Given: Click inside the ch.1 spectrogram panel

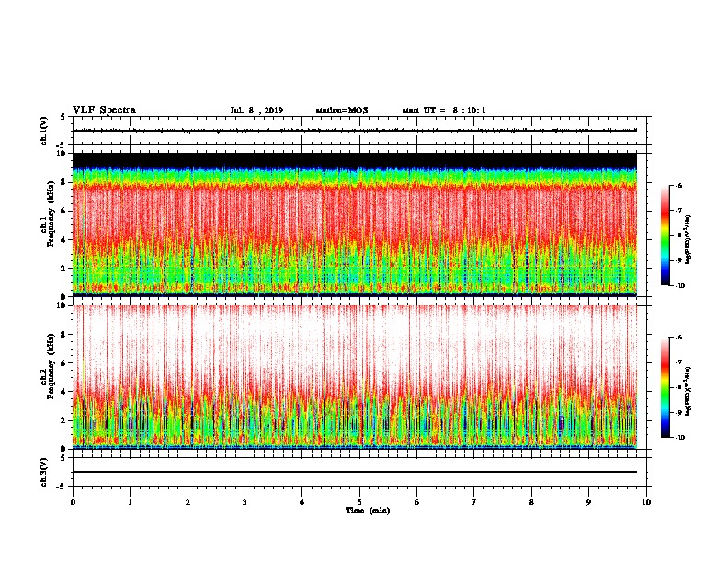Looking at the screenshot, I should [355, 224].
